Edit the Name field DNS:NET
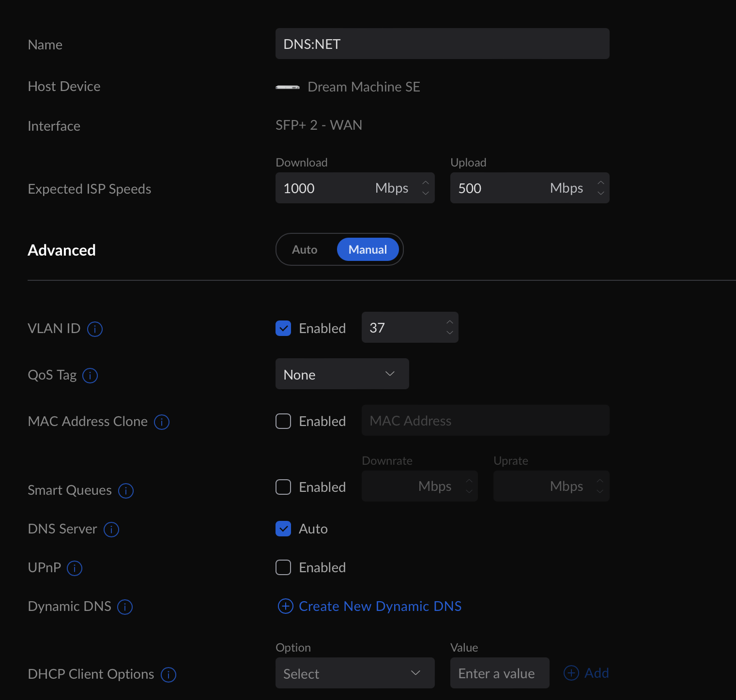 [443, 44]
